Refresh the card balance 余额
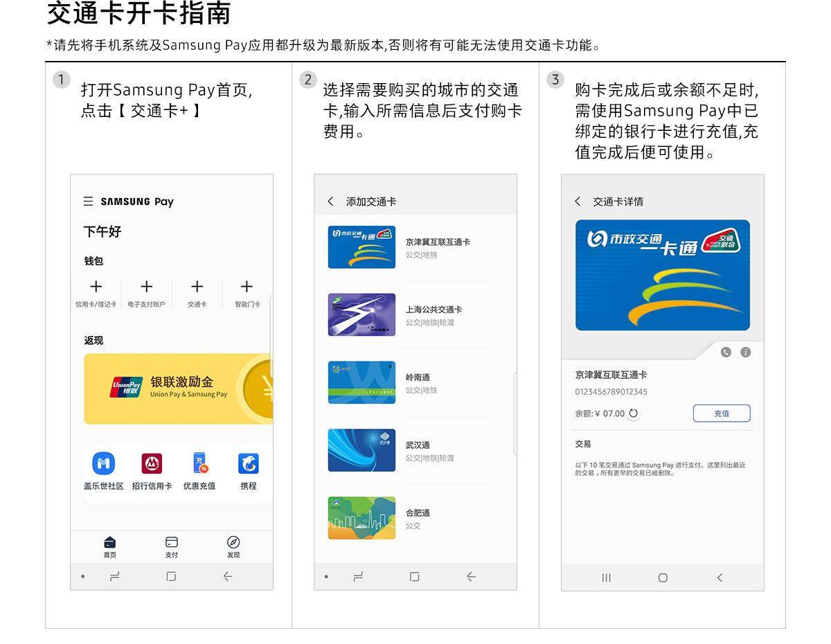Image resolution: width=831 pixels, height=644 pixels. coord(633,413)
